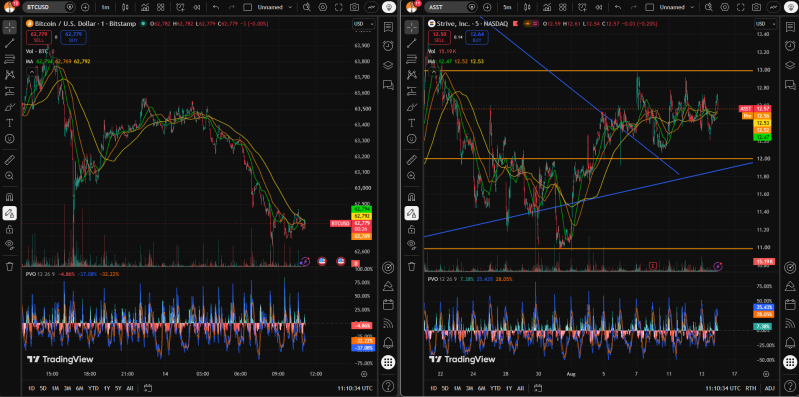799x397 pixels.
Task: Select trend line tool in left chart toolbar
Action: coord(9,43)
